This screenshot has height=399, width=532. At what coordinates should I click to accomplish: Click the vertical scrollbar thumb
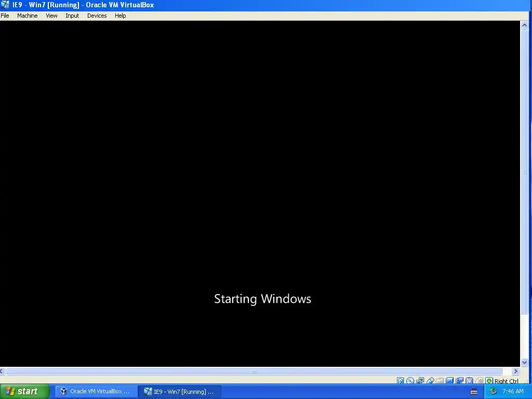pos(524,172)
